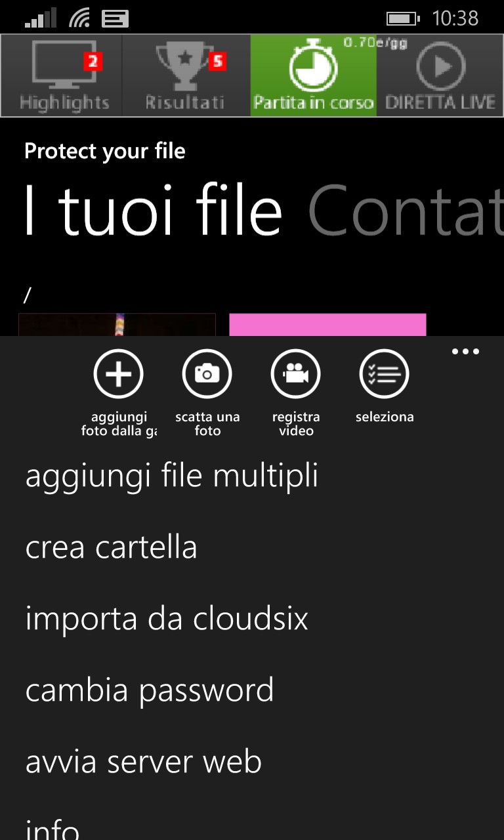504x840 pixels.
Task: Open the pink file tile thumbnail
Action: tap(327, 325)
